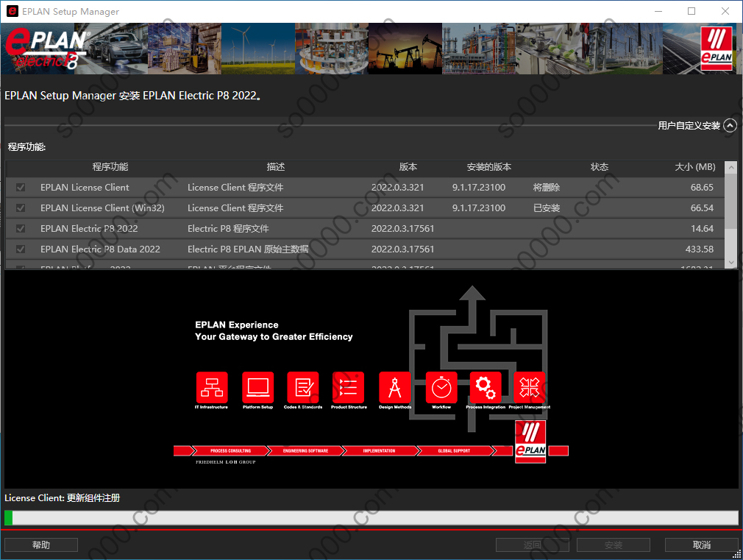Click the Codes & Standards icon
The width and height of the screenshot is (743, 560).
click(x=303, y=387)
